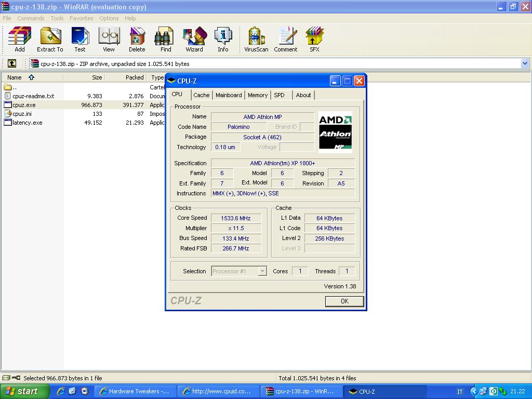
Task: Sort files by the Packed column
Action: pos(126,77)
